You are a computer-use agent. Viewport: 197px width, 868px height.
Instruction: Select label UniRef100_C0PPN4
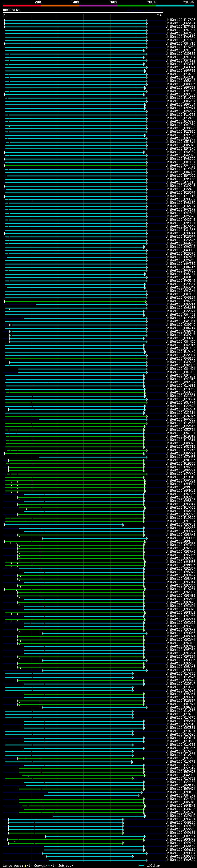click(180, 836)
